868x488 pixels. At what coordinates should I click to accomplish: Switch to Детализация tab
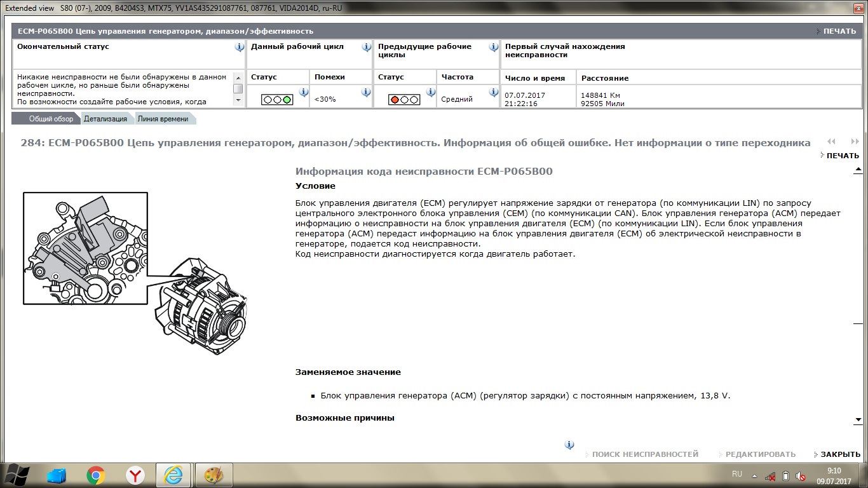pyautogui.click(x=105, y=119)
